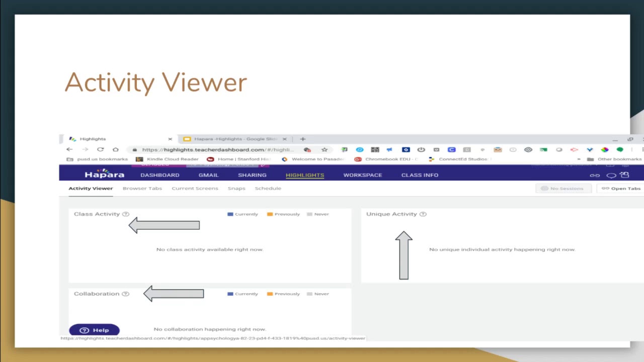The image size is (644, 362).
Task: Open a new browser tab
Action: coord(303,139)
